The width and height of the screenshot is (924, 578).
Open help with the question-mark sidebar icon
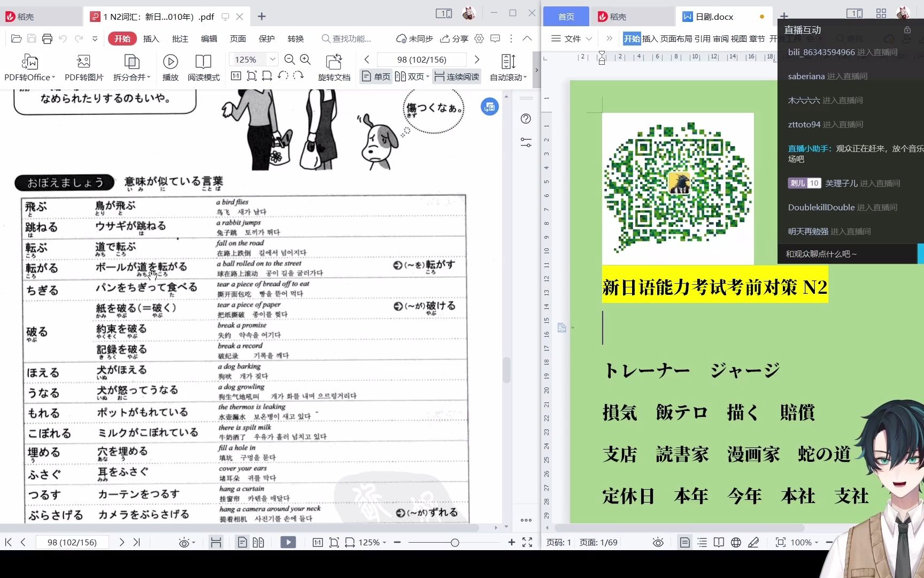pyautogui.click(x=526, y=119)
